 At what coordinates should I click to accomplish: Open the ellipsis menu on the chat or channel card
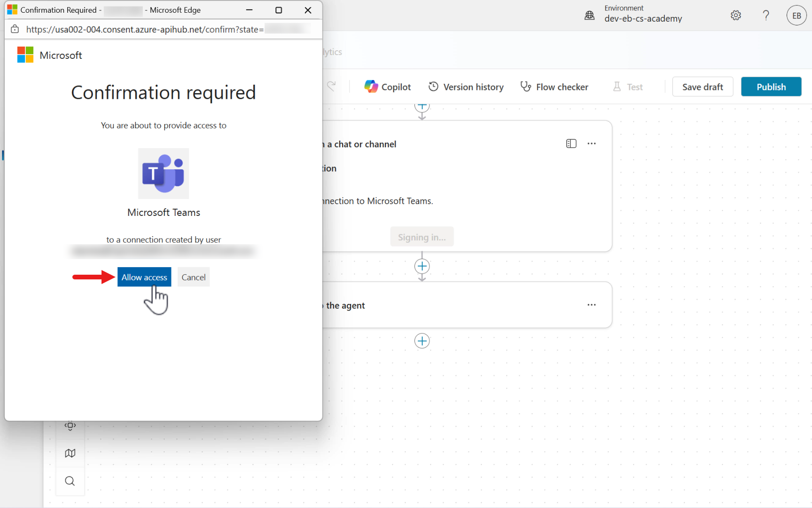click(591, 143)
